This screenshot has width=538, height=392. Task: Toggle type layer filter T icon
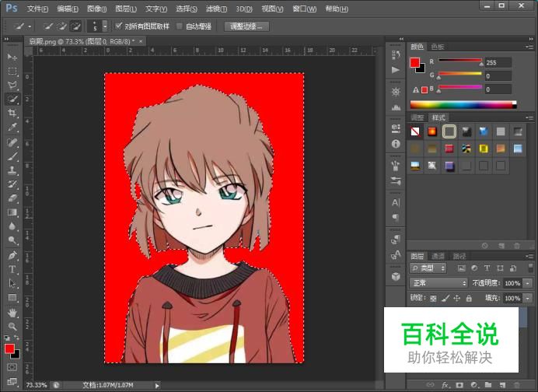tap(487, 268)
